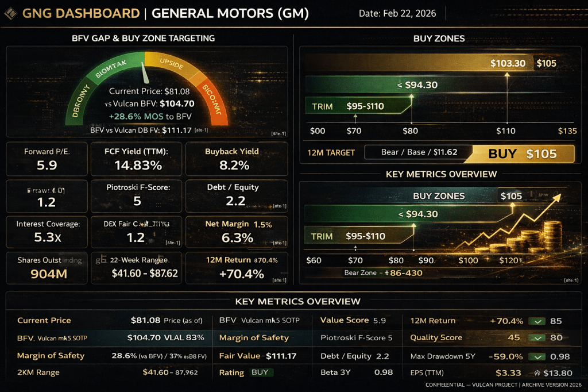588x392 pixels.
Task: Click the date field showing Feb 22, 2026
Action: click(396, 13)
